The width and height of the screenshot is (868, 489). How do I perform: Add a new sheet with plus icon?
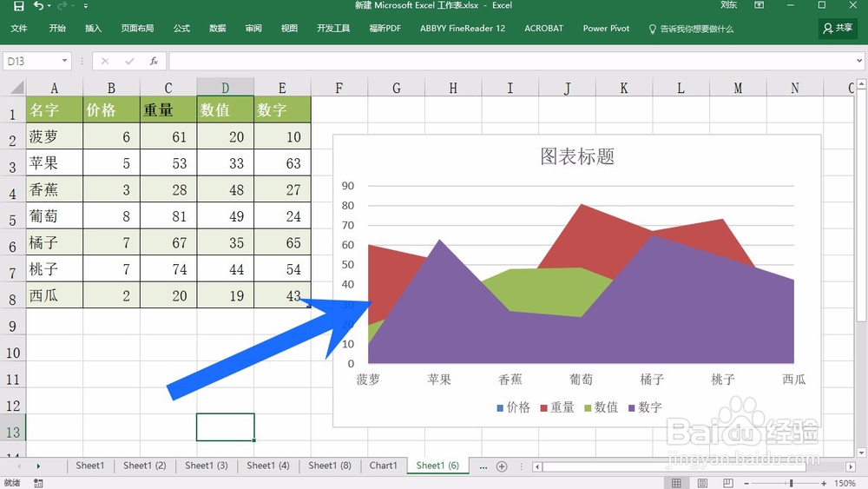502,466
